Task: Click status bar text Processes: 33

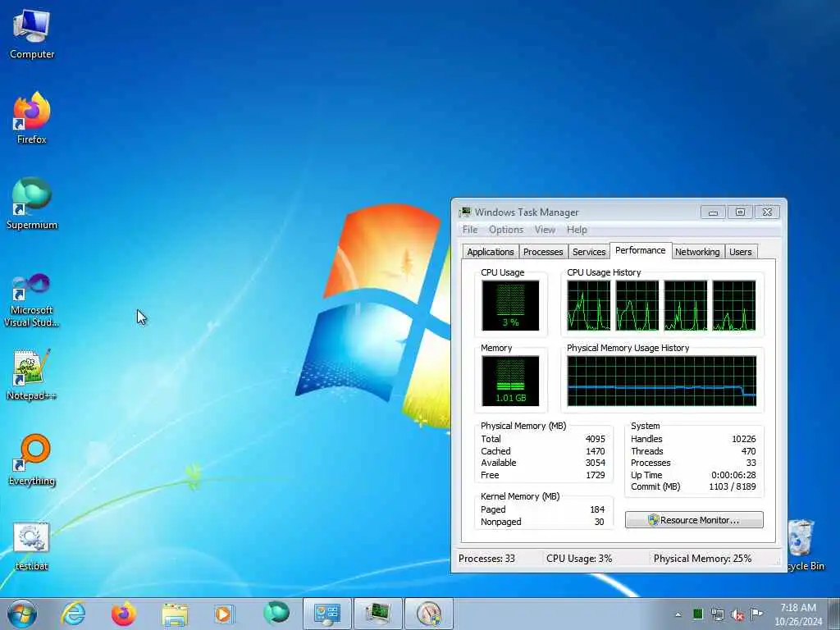Action: click(x=486, y=558)
